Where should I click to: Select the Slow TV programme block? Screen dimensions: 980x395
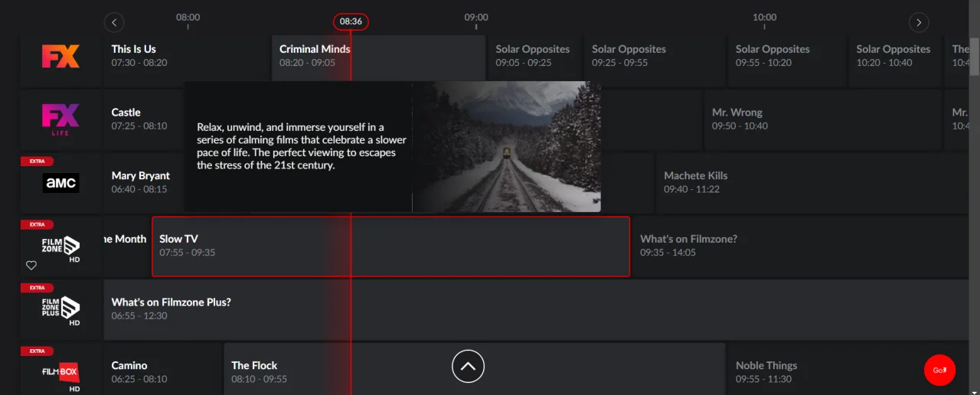click(390, 246)
